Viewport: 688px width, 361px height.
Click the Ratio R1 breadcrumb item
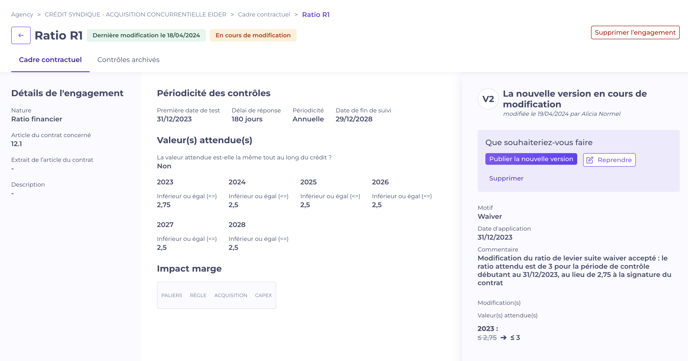click(316, 14)
